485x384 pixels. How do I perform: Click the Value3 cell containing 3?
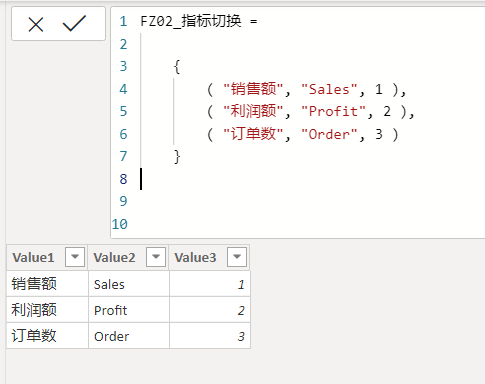coord(210,336)
